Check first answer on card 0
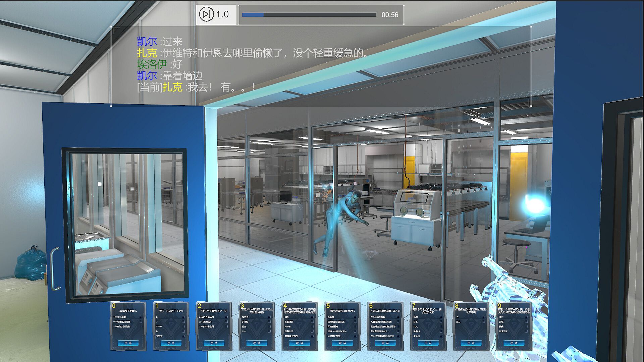 (141, 317)
